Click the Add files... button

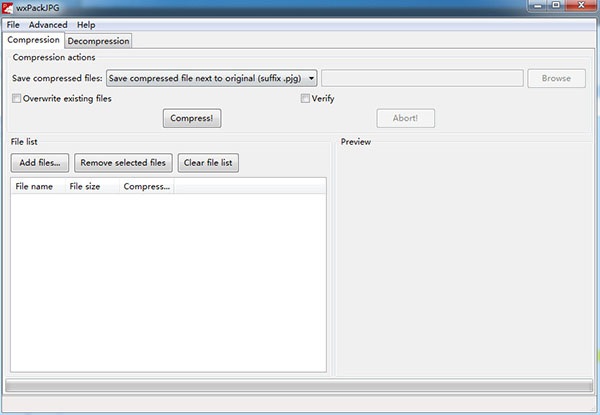pos(40,163)
